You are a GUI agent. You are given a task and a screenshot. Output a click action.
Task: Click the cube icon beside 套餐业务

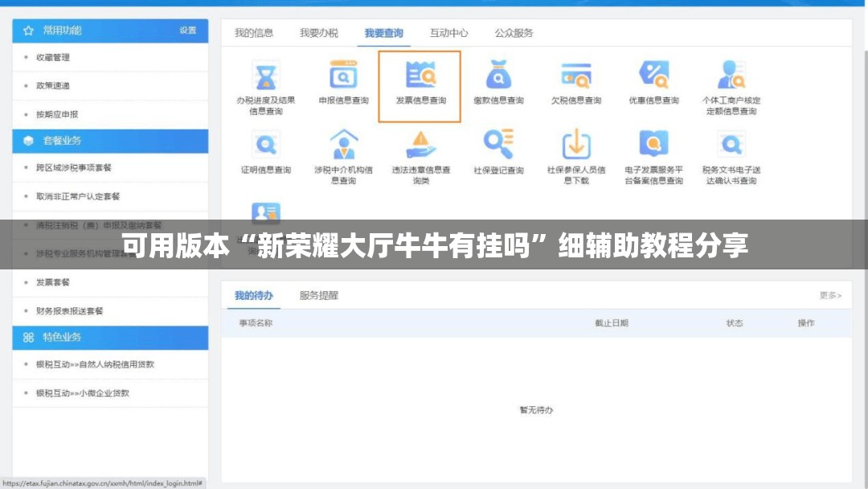pos(29,141)
